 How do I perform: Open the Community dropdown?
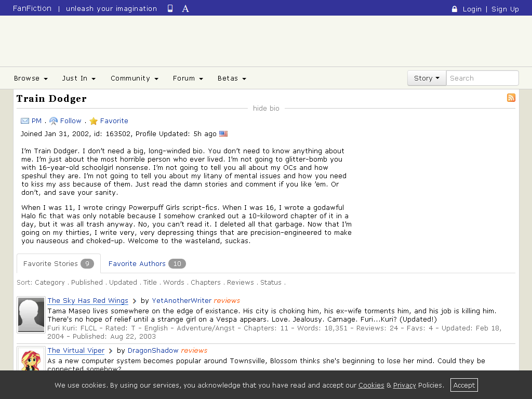[x=135, y=78]
